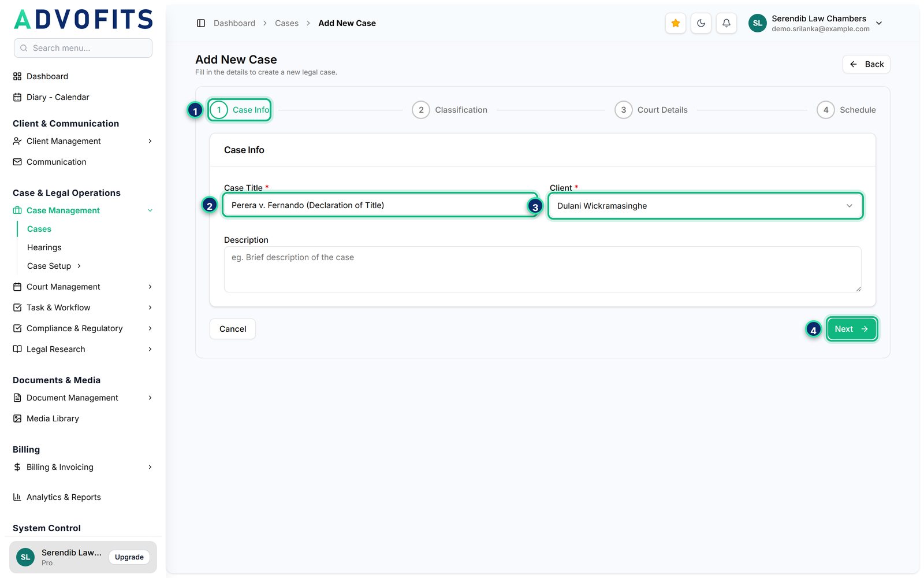Click the Court Management icon
Image resolution: width=924 pixels, height=578 pixels.
pos(17,287)
